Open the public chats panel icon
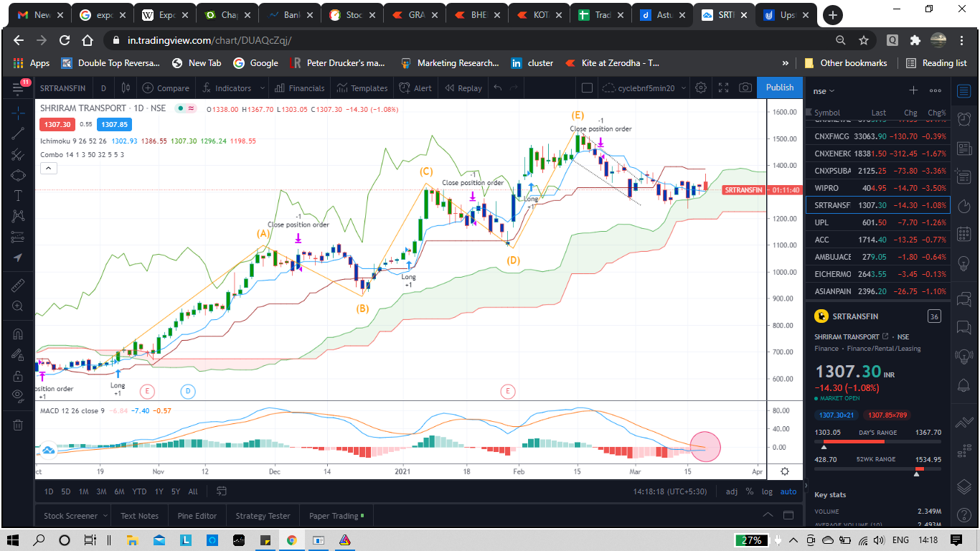 pyautogui.click(x=963, y=300)
